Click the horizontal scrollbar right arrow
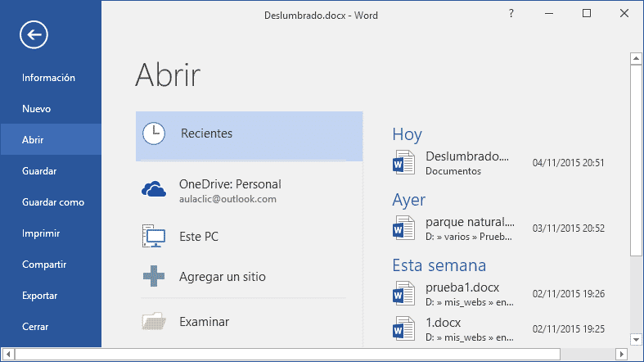 pos(635,355)
